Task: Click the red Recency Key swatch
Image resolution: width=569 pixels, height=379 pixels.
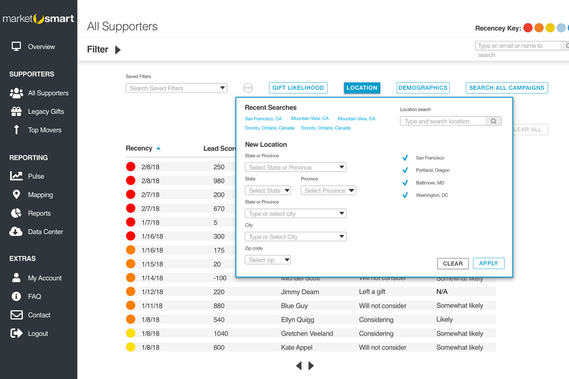Action: click(x=528, y=28)
